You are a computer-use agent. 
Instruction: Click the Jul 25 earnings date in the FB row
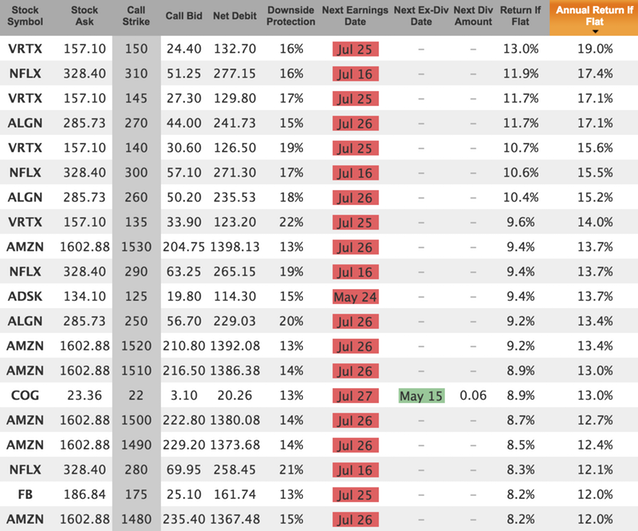pyautogui.click(x=355, y=495)
